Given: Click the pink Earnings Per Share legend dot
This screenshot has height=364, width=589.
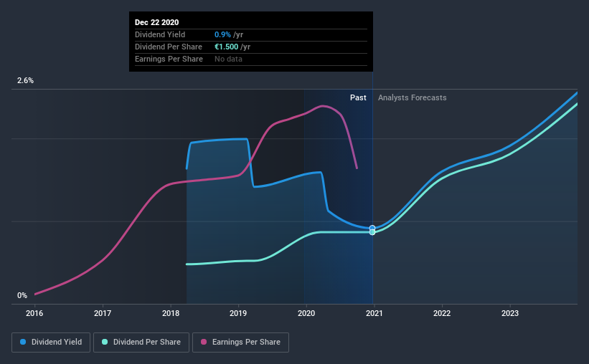Looking at the screenshot, I should point(204,342).
